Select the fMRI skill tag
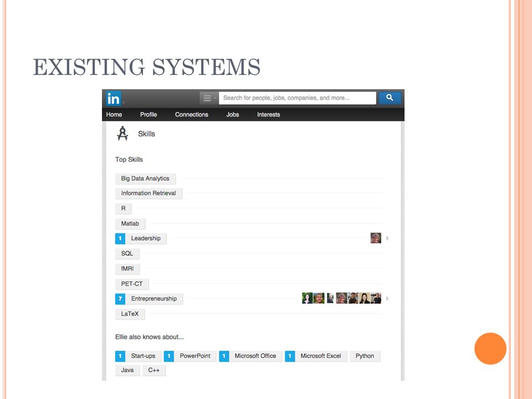The height and width of the screenshot is (399, 532). (127, 269)
